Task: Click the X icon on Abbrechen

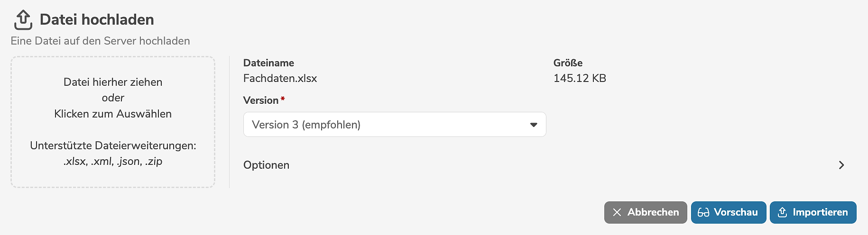Action: click(x=617, y=212)
